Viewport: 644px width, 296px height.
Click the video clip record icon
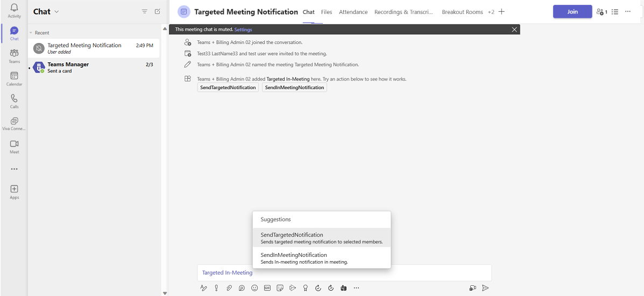pyautogui.click(x=472, y=288)
